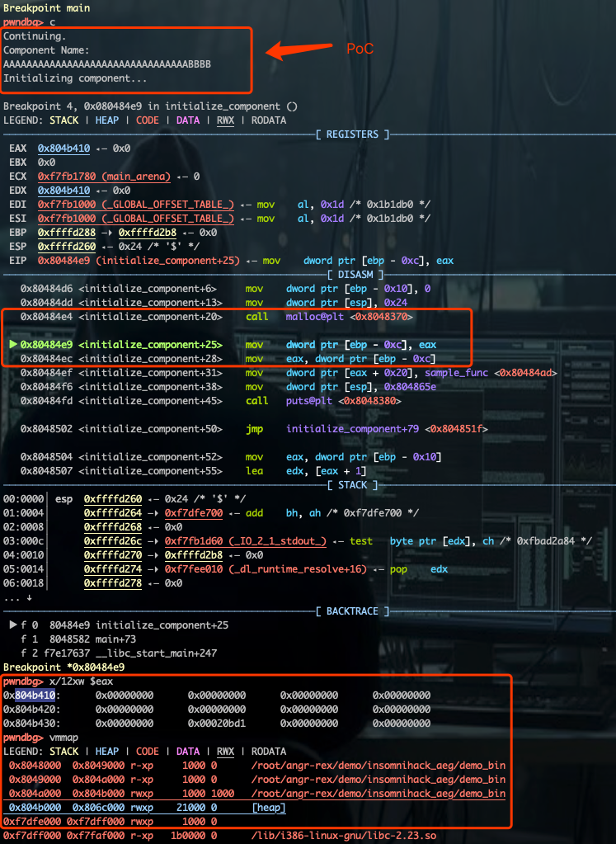Click the [heap] mapping entry in vmmap
616x844 pixels.
[269, 808]
